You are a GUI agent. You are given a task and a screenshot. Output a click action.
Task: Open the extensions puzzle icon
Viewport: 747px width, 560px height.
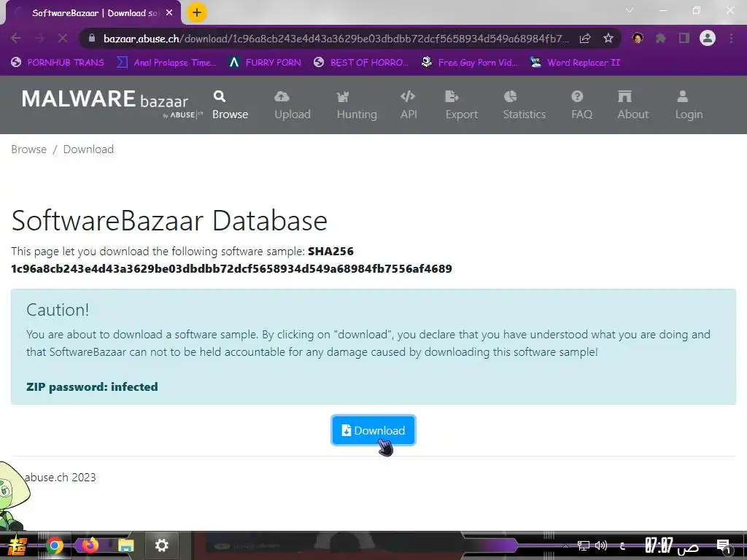click(660, 38)
